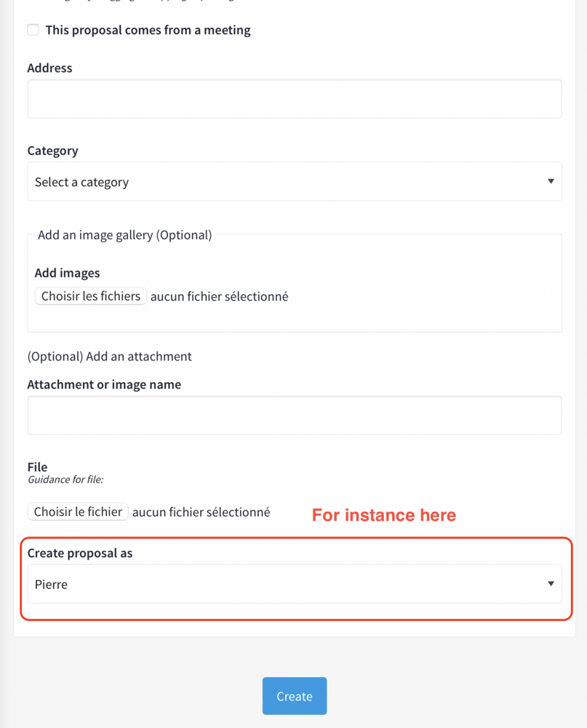Click the Category dropdown arrow icon
Image resolution: width=587 pixels, height=728 pixels.
551,181
